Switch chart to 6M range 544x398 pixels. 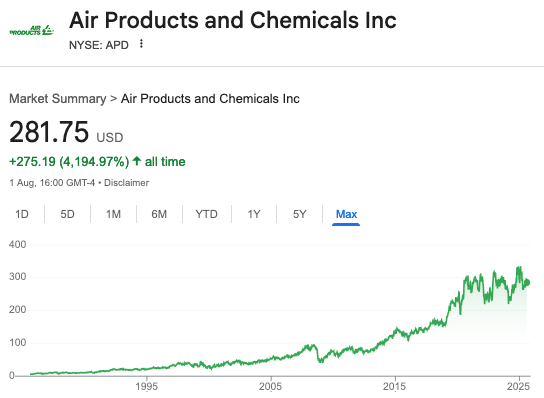click(x=159, y=214)
